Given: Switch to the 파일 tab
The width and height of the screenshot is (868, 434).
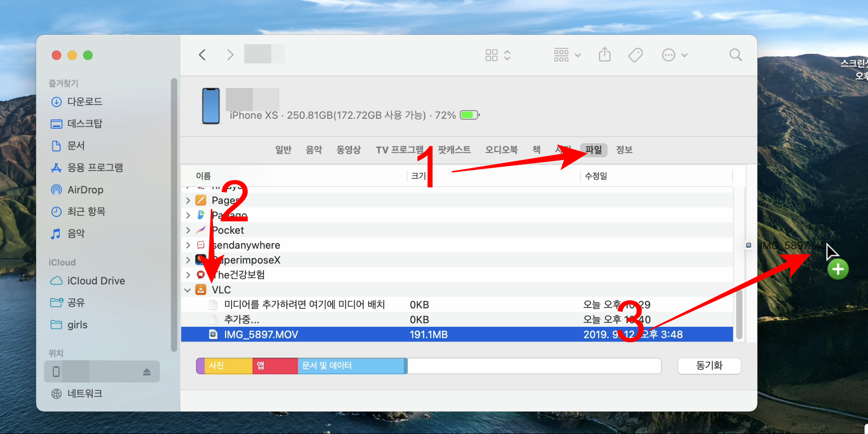Looking at the screenshot, I should point(594,150).
